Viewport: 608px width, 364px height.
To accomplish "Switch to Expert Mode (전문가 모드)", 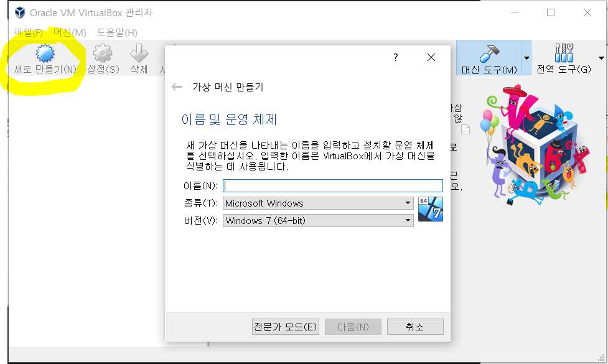I will pyautogui.click(x=286, y=327).
